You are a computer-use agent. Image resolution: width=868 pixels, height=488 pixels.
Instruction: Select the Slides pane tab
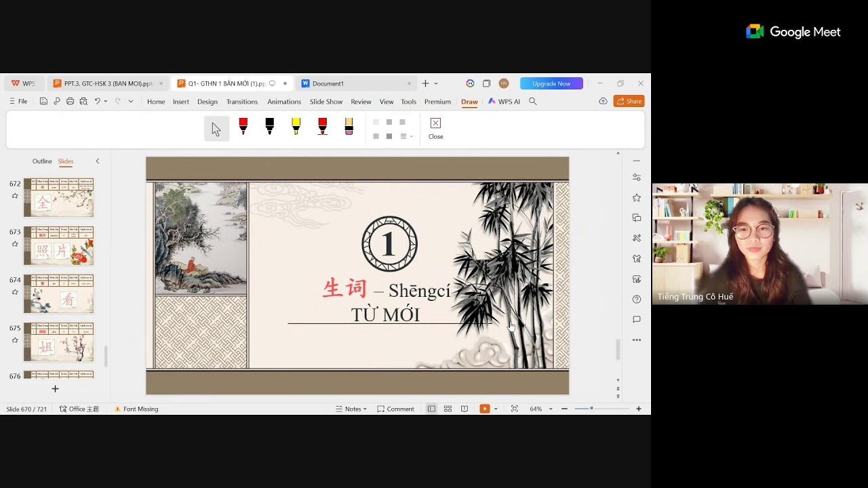65,161
